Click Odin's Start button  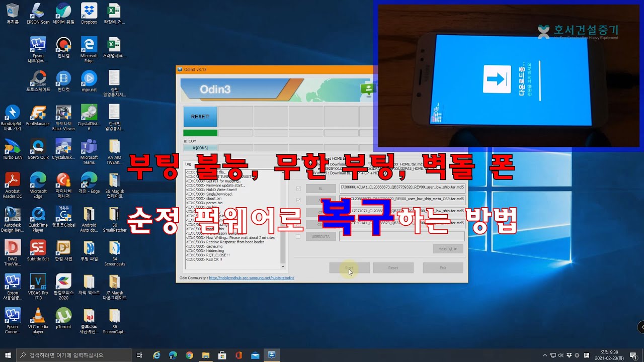click(x=350, y=267)
